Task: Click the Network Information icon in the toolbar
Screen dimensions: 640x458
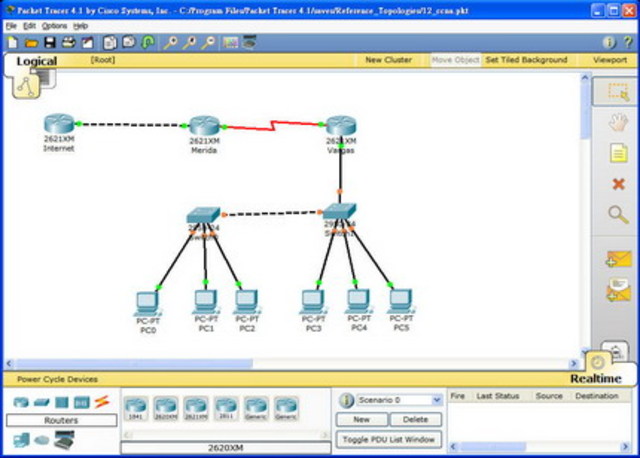Action: point(609,42)
